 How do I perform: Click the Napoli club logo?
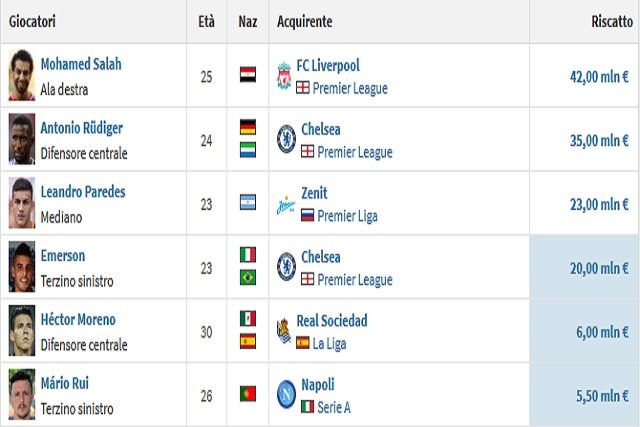[x=286, y=394]
